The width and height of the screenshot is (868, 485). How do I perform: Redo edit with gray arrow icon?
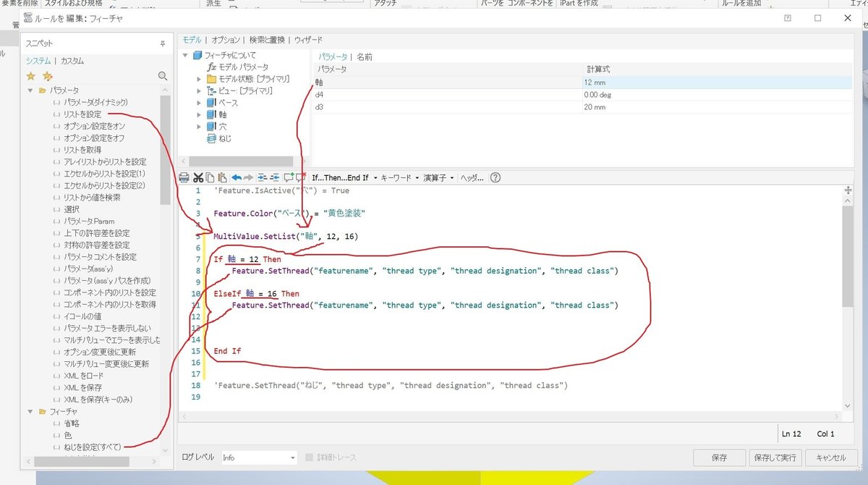pyautogui.click(x=248, y=177)
